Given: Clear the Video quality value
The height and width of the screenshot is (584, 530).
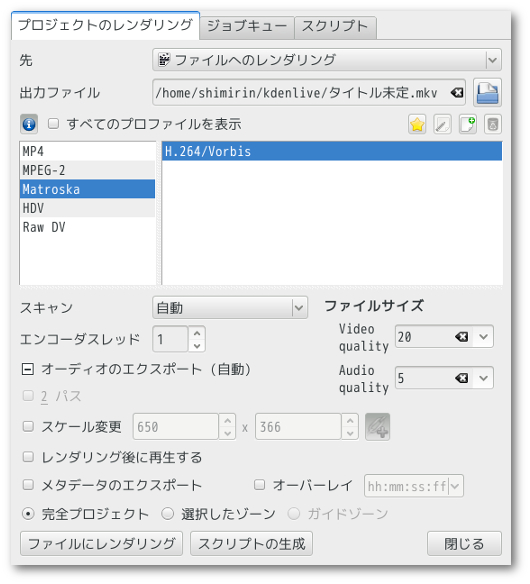Looking at the screenshot, I should 461,337.
